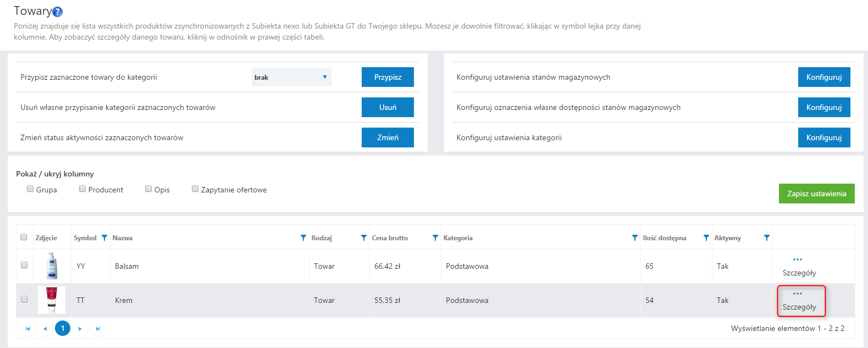Viewport: 868px width, 348px height.
Task: Filter by the Cena brutto column funnel
Action: pos(435,238)
